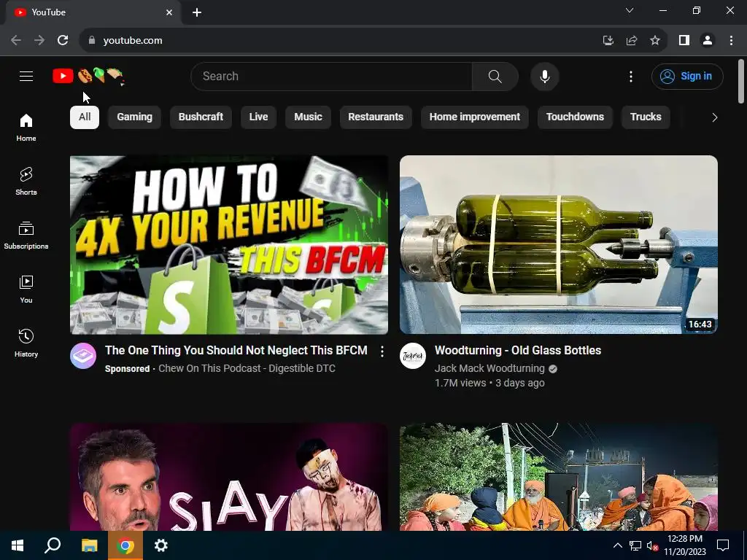Open 'Woodturning - Old Glass Bottles' title
747x560 pixels.
pyautogui.click(x=518, y=351)
